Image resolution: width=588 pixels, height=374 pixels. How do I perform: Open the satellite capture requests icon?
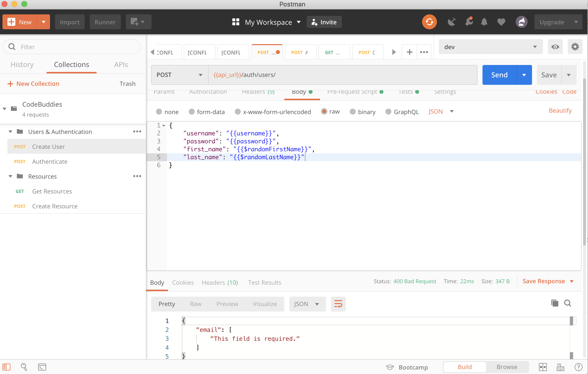[452, 22]
